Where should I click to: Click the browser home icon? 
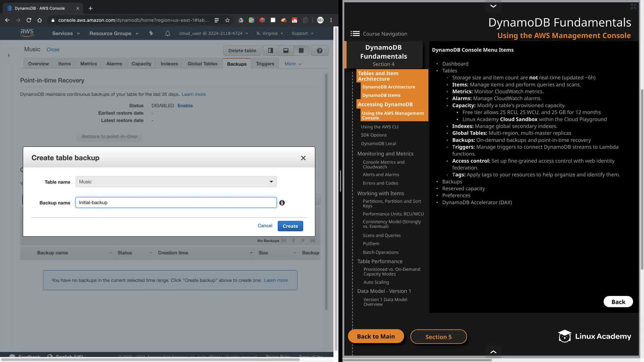(40, 20)
